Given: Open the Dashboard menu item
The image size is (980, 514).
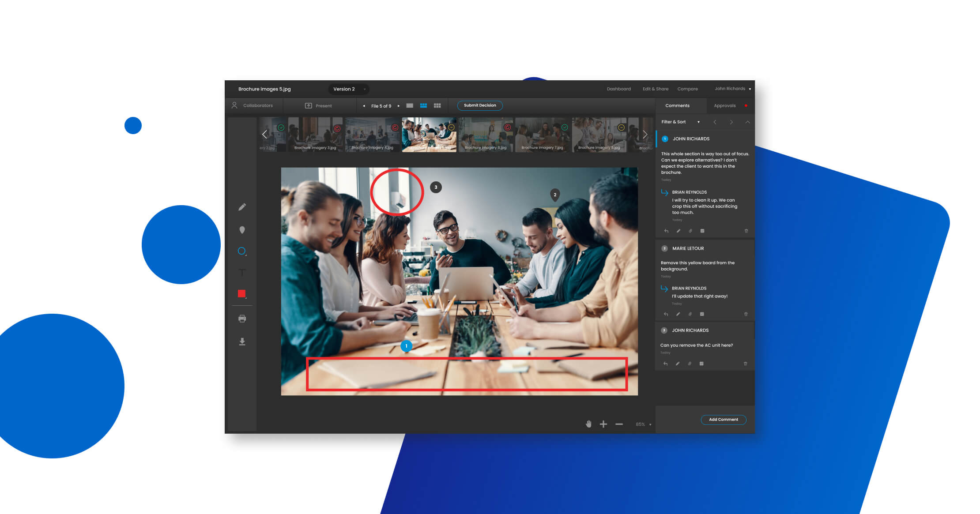Looking at the screenshot, I should pyautogui.click(x=618, y=89).
